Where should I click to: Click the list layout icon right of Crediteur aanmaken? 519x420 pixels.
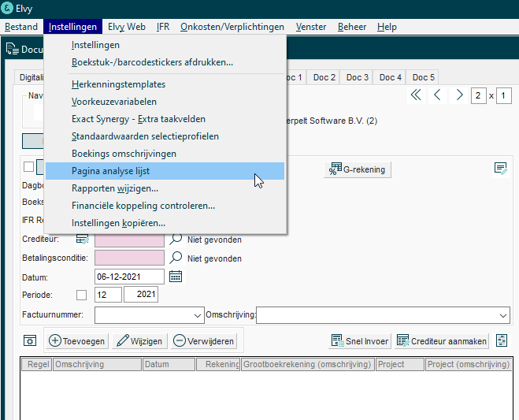tap(502, 341)
